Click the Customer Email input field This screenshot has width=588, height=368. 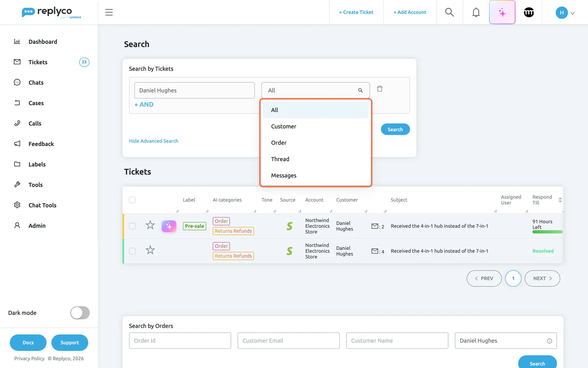tap(288, 341)
